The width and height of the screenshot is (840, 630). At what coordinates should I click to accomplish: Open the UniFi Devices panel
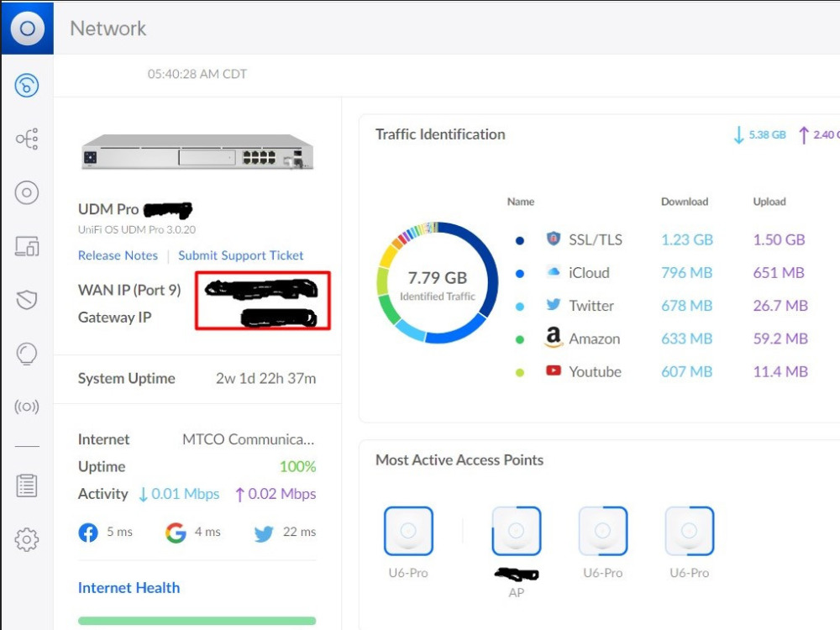tap(26, 192)
